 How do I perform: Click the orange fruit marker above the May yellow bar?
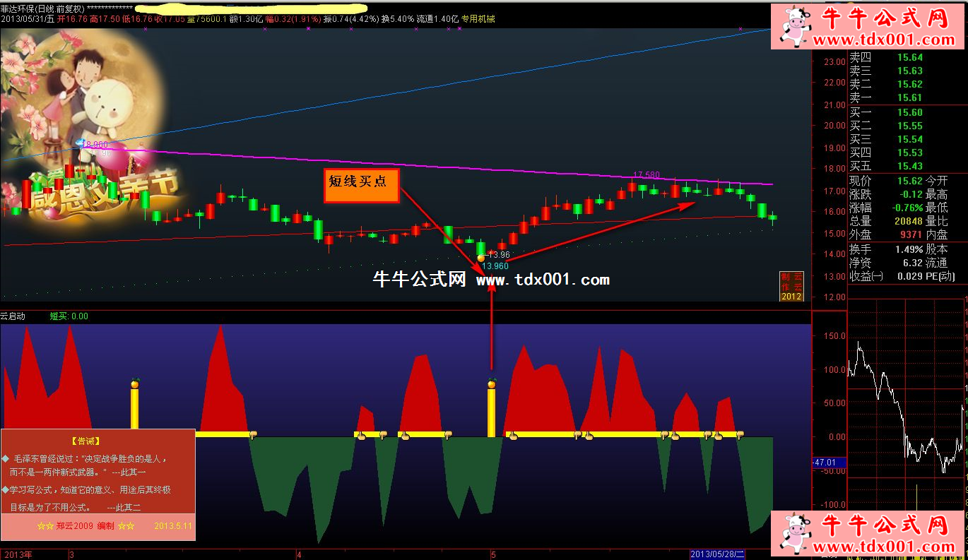(492, 383)
